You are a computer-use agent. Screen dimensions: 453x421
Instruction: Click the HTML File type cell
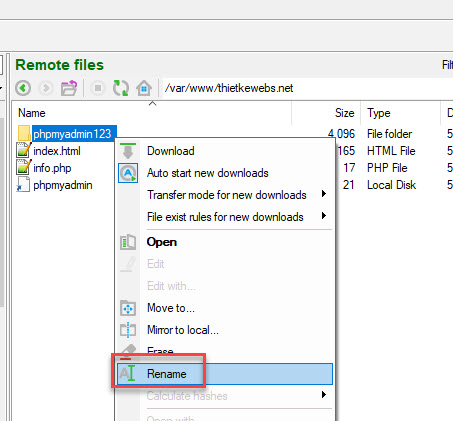(391, 151)
